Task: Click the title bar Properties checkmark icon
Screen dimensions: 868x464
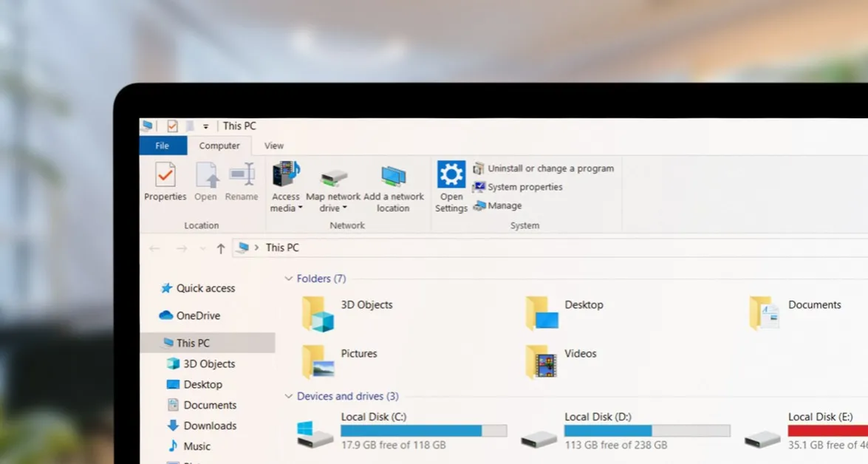Action: [x=172, y=126]
